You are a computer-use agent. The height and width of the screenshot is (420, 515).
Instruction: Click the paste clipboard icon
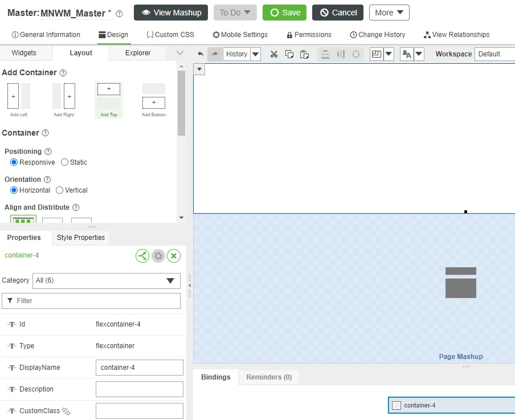click(x=304, y=54)
